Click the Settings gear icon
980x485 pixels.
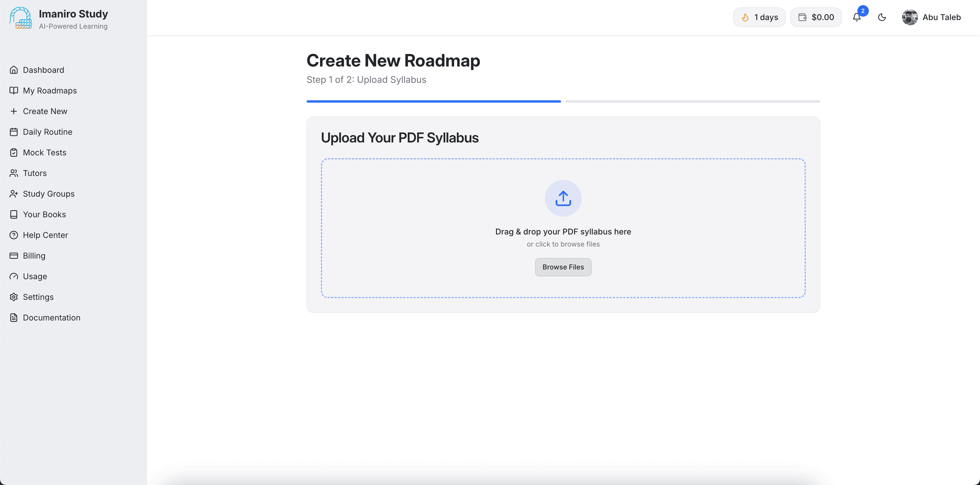14,297
